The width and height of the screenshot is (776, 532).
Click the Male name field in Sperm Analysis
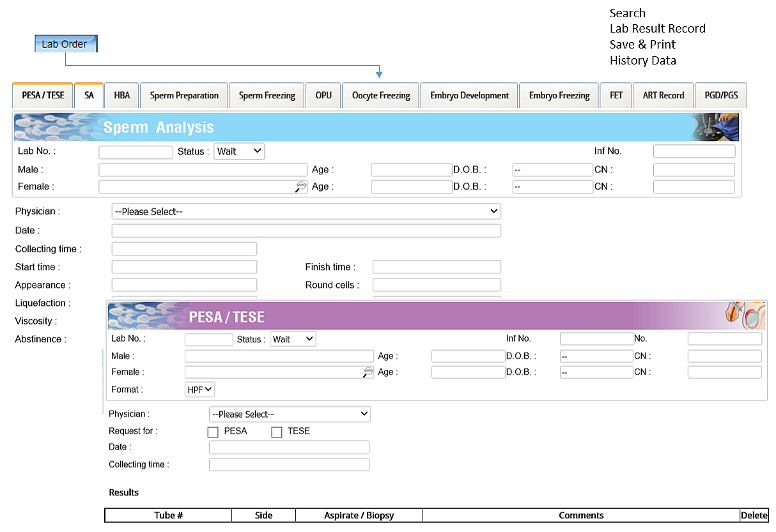(x=203, y=170)
